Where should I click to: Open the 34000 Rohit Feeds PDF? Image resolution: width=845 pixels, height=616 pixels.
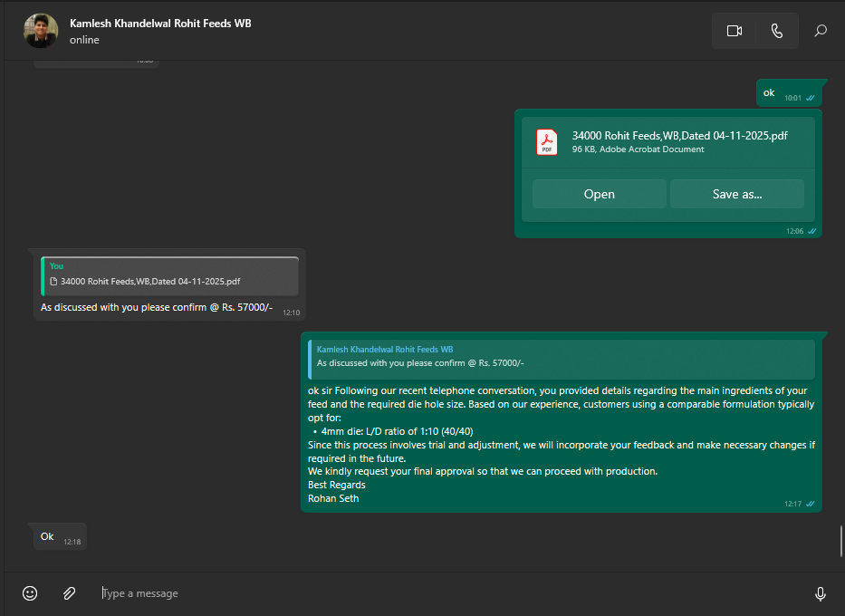coord(599,194)
